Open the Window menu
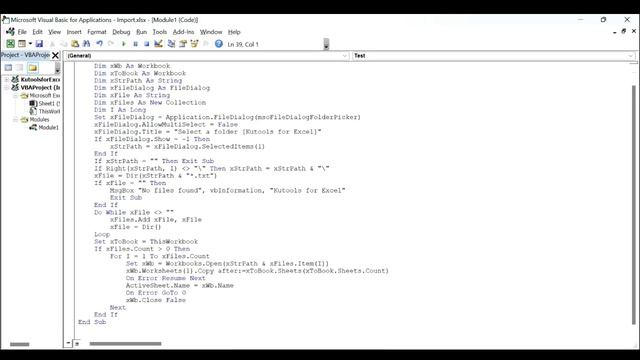 (211, 32)
